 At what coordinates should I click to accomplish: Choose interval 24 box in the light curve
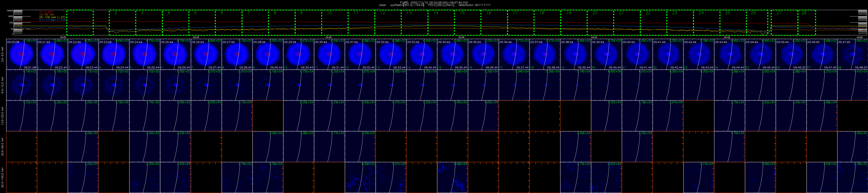pos(707,23)
